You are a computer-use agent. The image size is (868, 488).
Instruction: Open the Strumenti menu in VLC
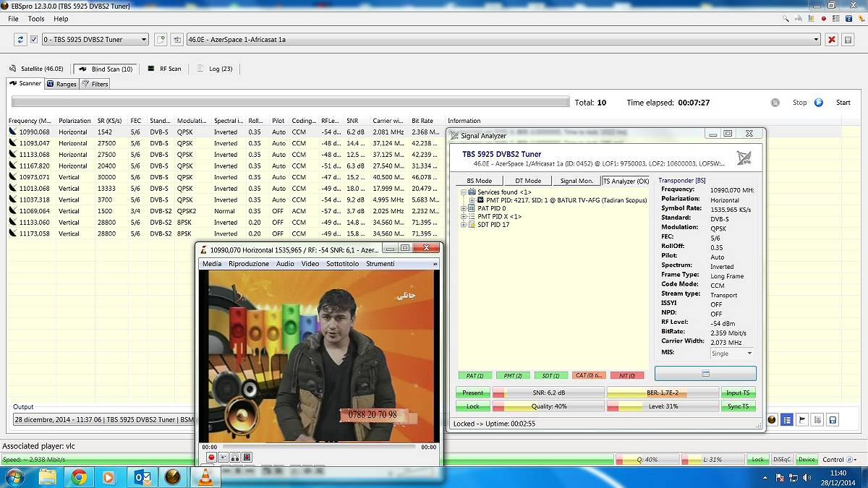[380, 264]
